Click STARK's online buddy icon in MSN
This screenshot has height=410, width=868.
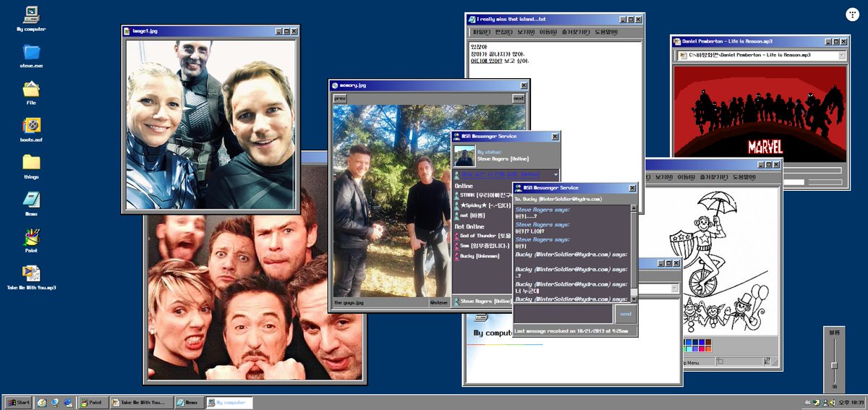[456, 195]
